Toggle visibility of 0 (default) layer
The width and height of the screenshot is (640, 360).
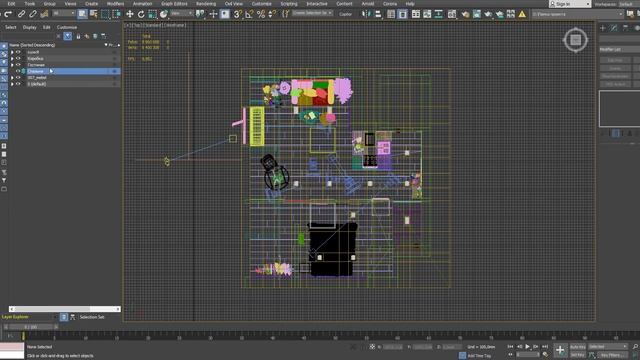pyautogui.click(x=18, y=84)
